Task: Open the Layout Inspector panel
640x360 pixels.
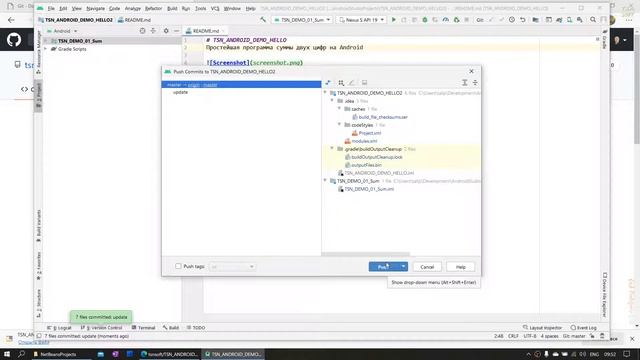Action: pyautogui.click(x=542, y=328)
